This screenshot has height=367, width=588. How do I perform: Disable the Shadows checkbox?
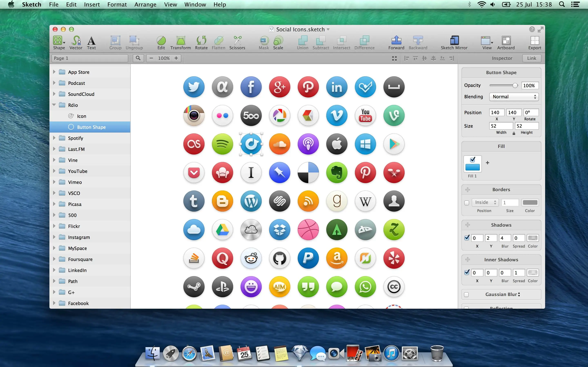[467, 238]
